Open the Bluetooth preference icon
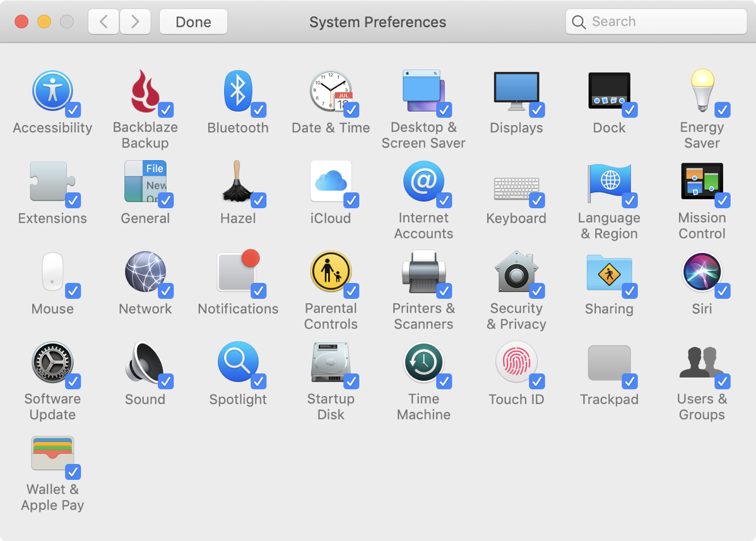Image resolution: width=756 pixels, height=541 pixels. tap(238, 91)
